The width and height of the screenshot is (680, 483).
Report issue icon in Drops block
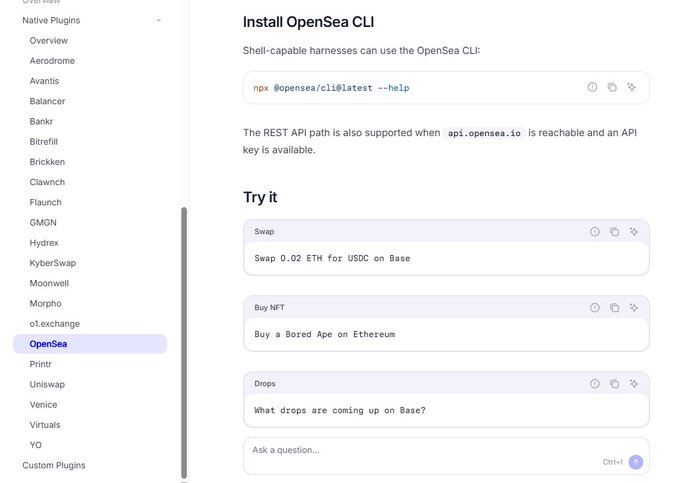[595, 383]
